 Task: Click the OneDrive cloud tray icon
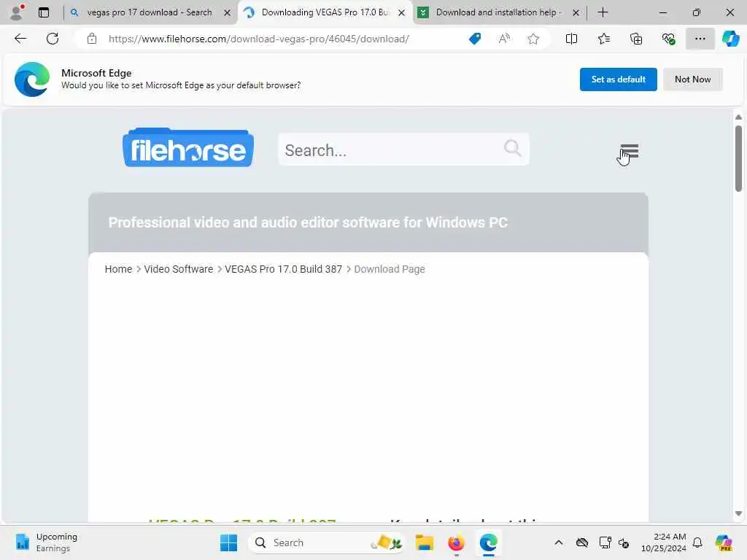(x=581, y=542)
